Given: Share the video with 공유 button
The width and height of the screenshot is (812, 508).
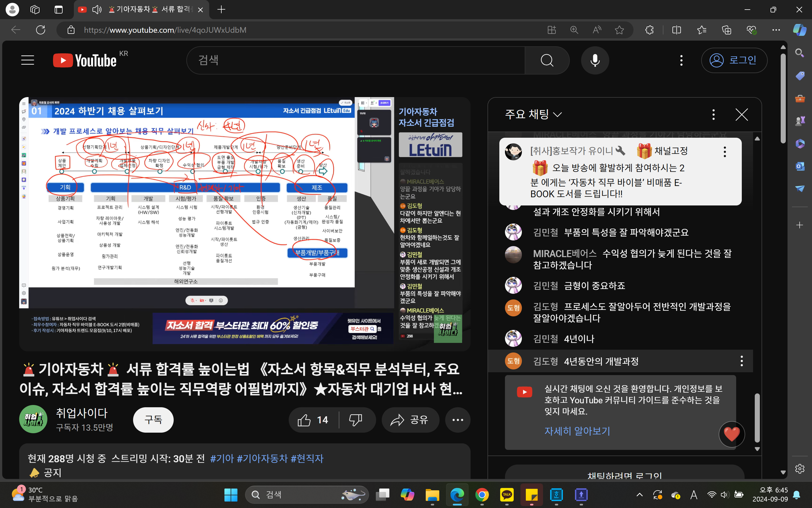Looking at the screenshot, I should [410, 420].
